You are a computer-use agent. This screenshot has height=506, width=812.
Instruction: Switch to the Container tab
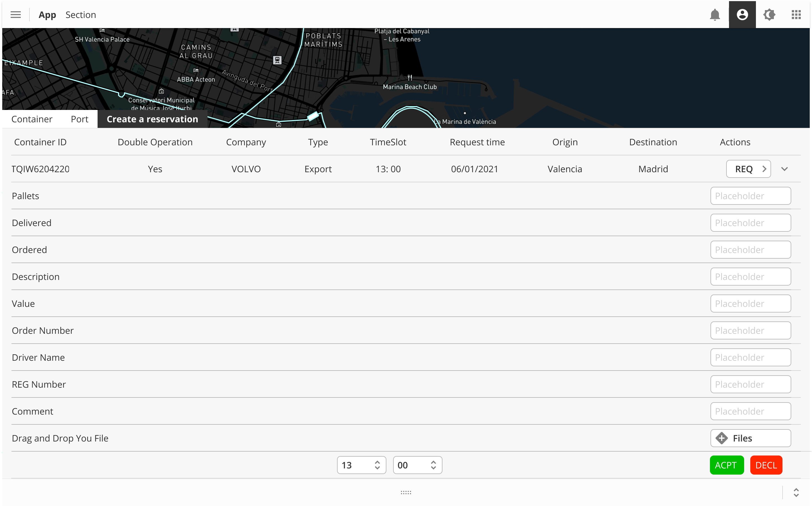pyautogui.click(x=32, y=119)
